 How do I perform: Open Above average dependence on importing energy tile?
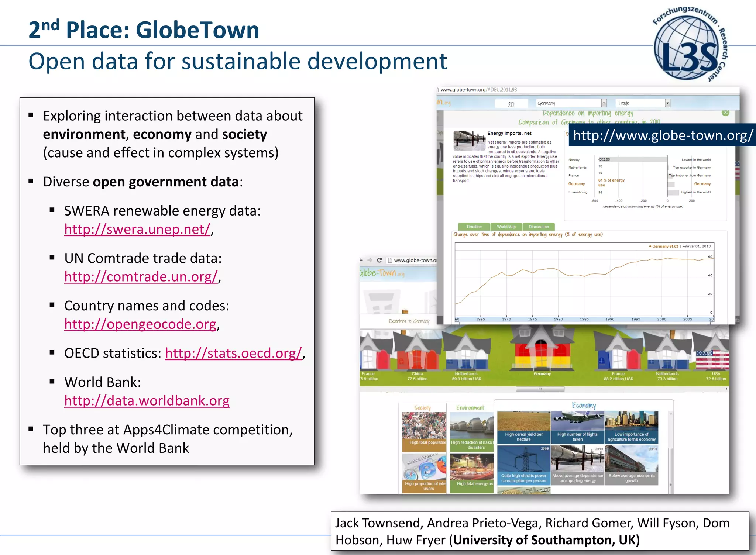coord(577,465)
